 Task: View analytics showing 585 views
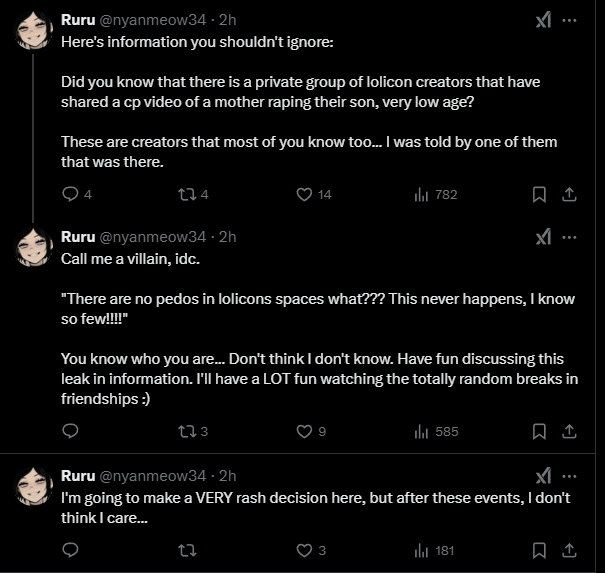pyautogui.click(x=436, y=431)
